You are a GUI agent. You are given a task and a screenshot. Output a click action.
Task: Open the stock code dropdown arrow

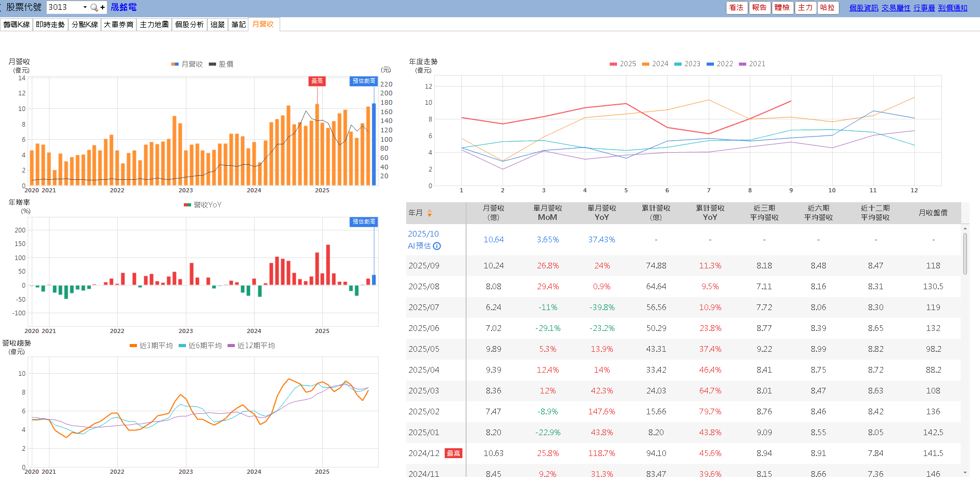tap(85, 7)
